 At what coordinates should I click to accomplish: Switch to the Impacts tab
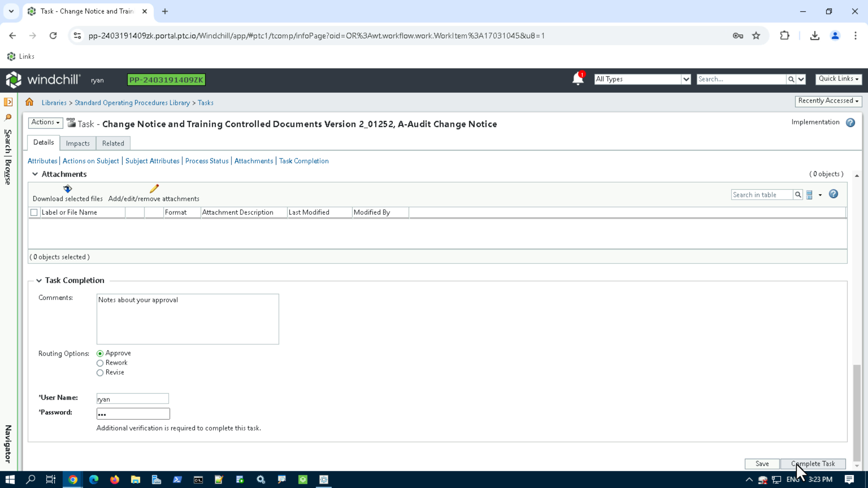77,143
